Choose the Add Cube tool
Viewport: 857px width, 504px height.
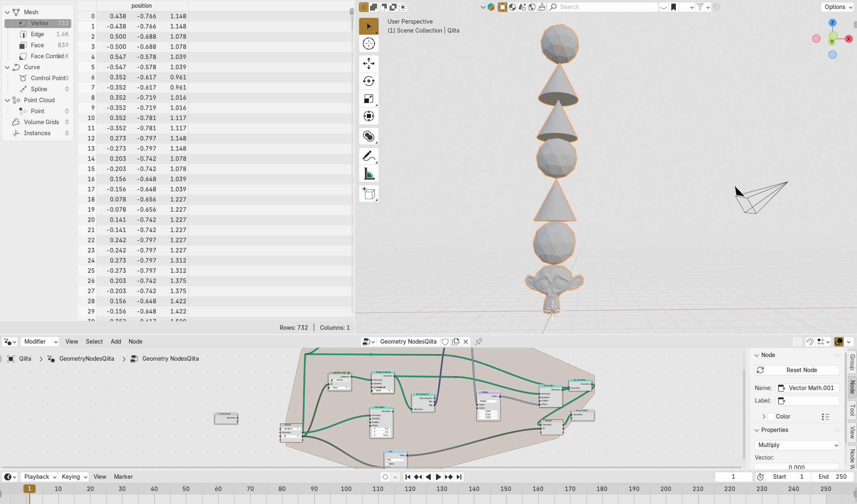pos(368,194)
